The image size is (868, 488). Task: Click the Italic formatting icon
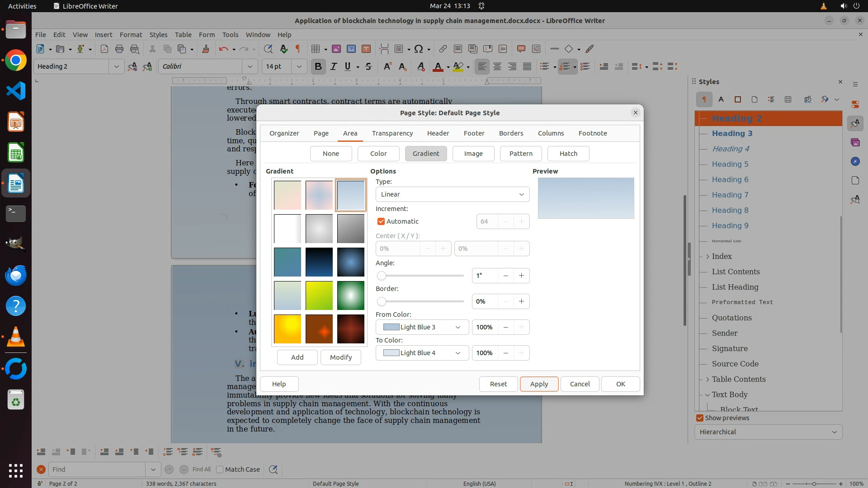point(333,67)
